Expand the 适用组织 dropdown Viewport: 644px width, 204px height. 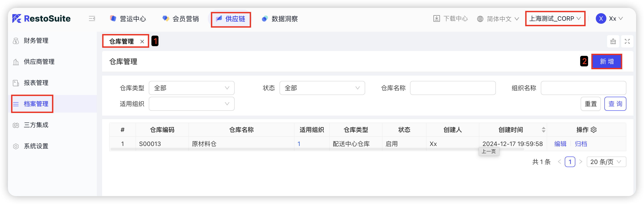[191, 104]
